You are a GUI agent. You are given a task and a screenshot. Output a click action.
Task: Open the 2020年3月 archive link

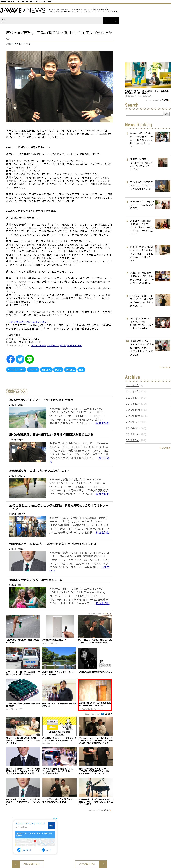132,385
